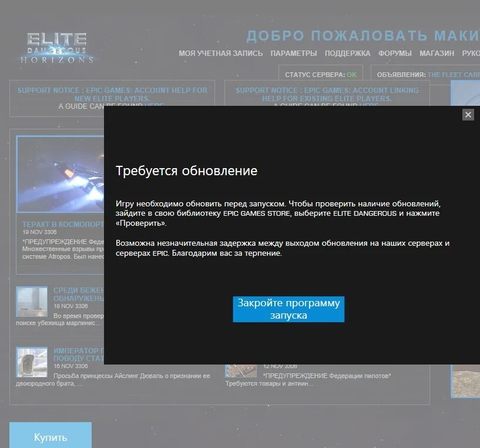The width and height of the screenshot is (480, 448).
Task: Click text 'Требуются товары и антиин...'
Action: point(270,384)
